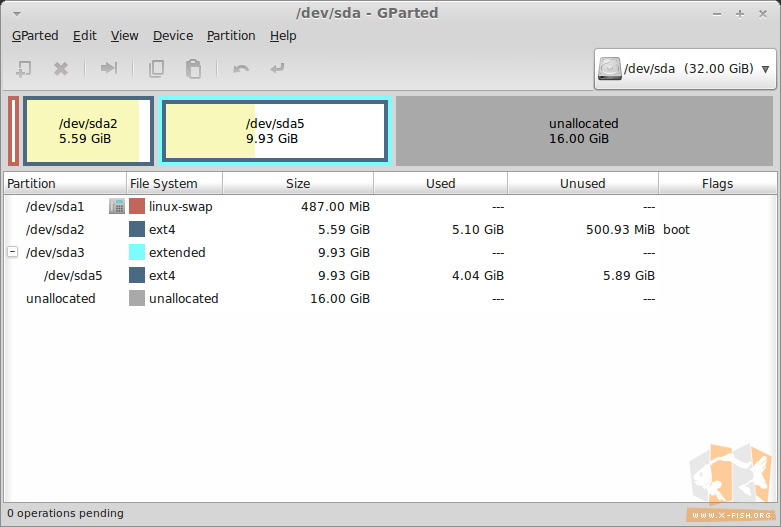Sort by the Used column header
Image resolution: width=781 pixels, height=527 pixels.
[x=440, y=183]
